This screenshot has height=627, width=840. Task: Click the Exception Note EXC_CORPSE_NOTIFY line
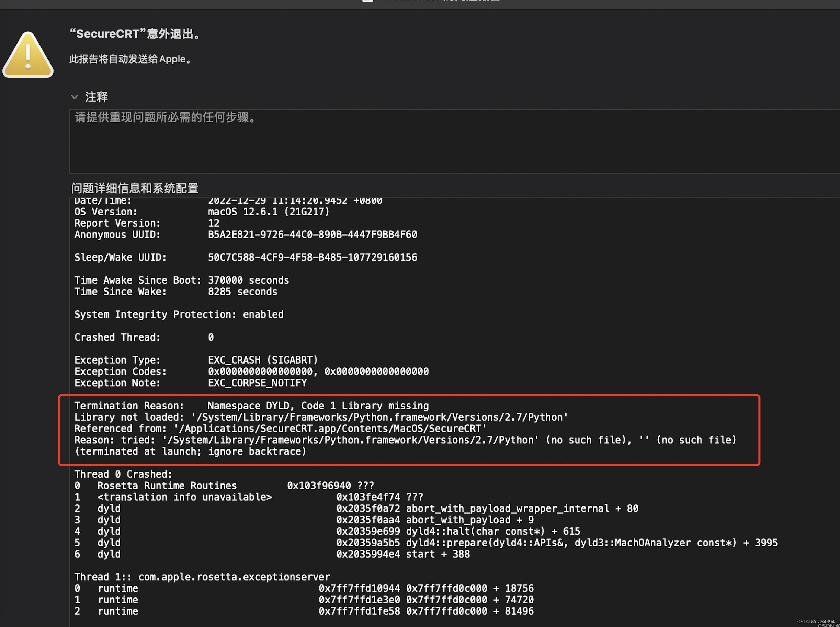191,383
